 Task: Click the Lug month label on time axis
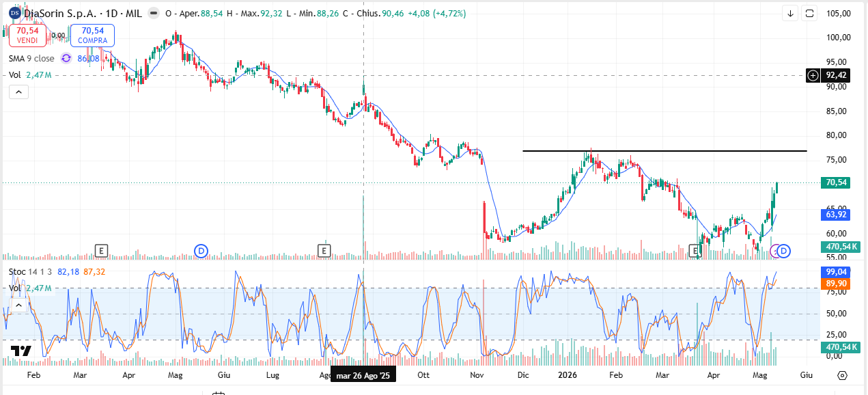pos(272,375)
